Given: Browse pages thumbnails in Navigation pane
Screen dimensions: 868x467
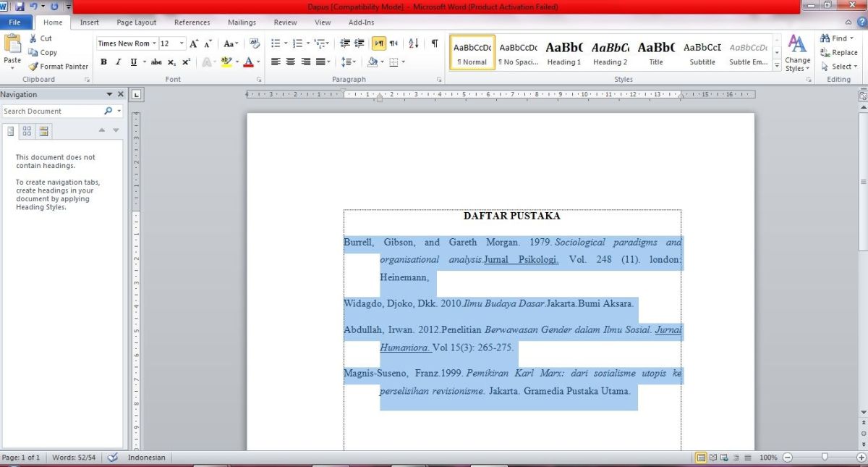Looking at the screenshot, I should (27, 131).
